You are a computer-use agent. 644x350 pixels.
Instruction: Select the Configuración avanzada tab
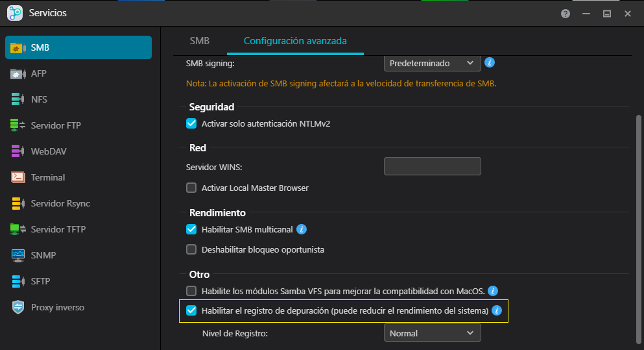coord(294,41)
